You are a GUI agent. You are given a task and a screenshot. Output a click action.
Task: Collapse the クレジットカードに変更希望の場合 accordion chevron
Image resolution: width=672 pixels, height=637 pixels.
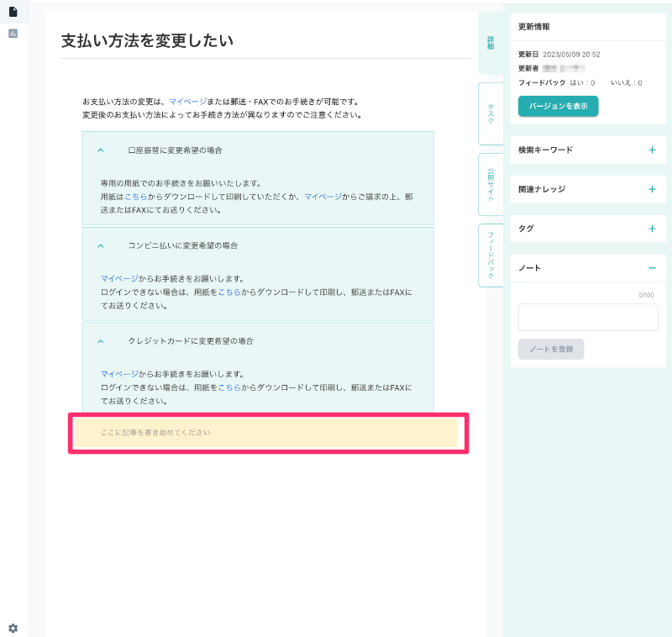(x=101, y=341)
